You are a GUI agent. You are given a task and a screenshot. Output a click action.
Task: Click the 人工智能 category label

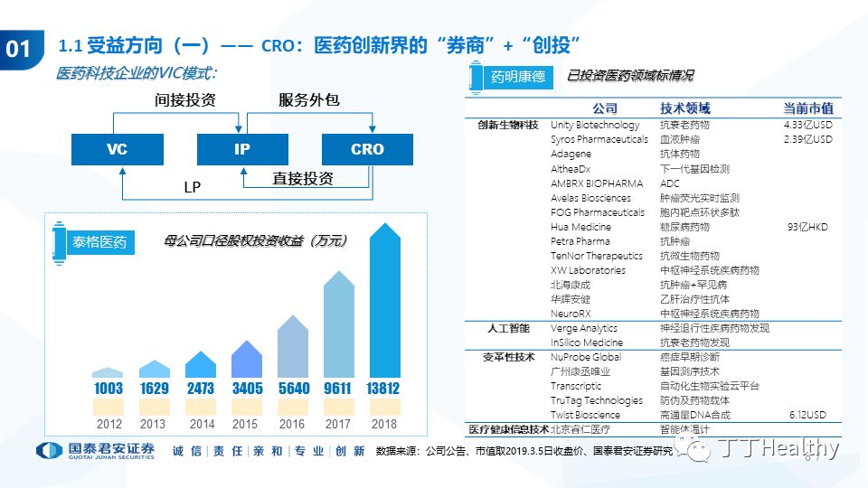[x=508, y=328]
